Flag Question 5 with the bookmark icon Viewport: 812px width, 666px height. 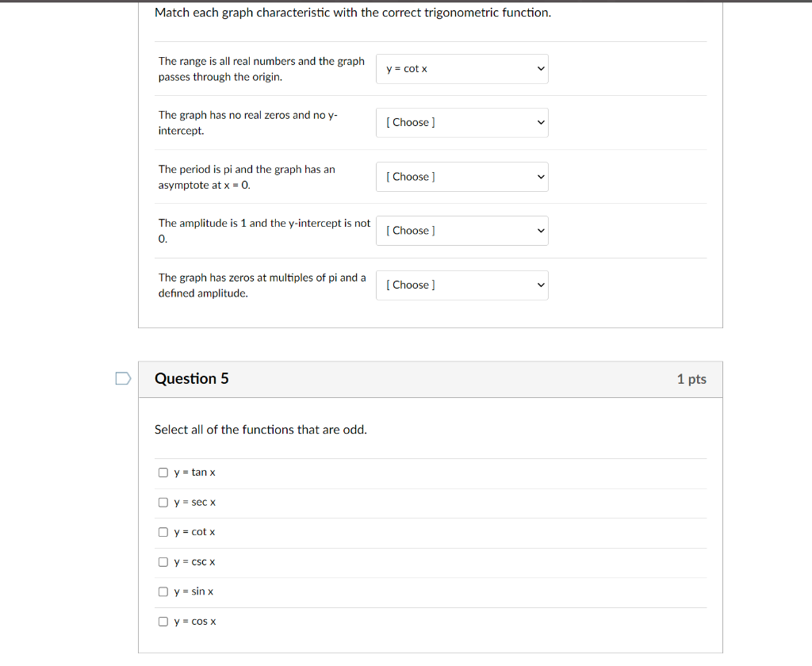[x=123, y=379]
